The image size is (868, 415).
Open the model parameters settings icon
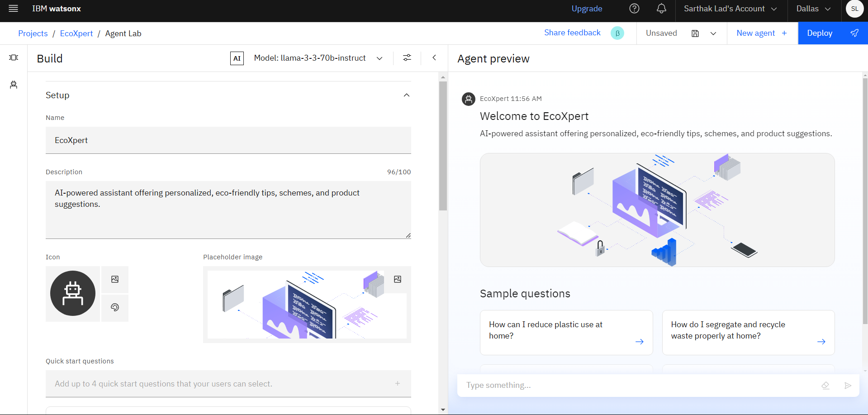[407, 57]
